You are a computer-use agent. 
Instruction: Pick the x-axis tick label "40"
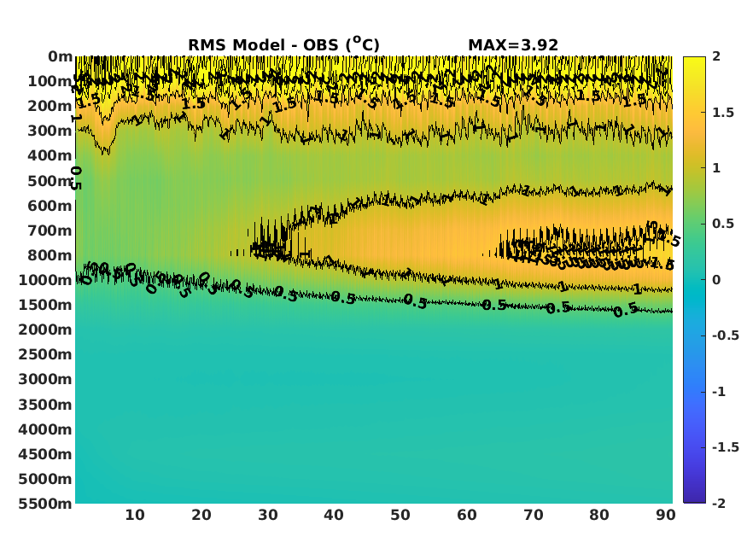[334, 516]
